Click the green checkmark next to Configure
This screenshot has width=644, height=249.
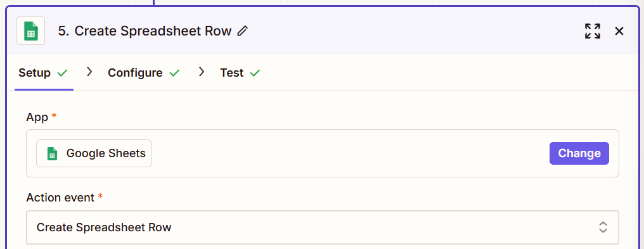click(x=174, y=73)
